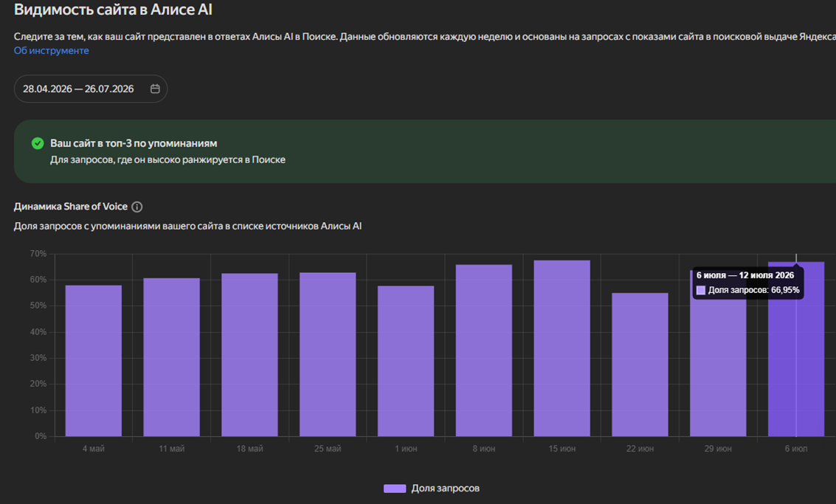Click the bar for 11 май
Screen dimensions: 836x504
click(172, 357)
